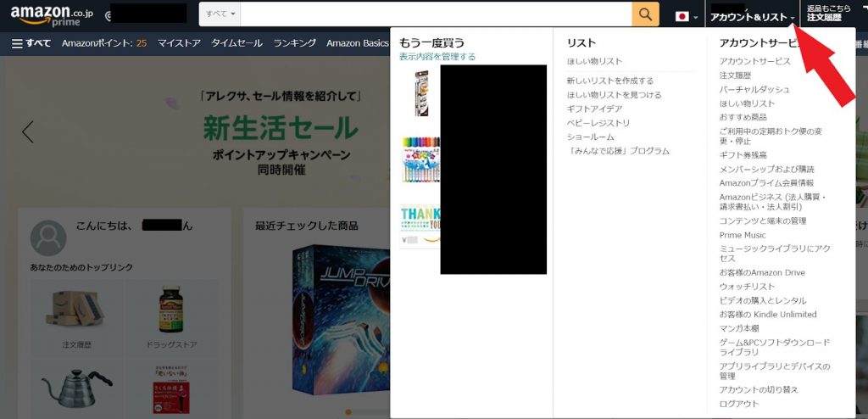Open Amazonプライム会員情報 entry
The height and width of the screenshot is (419, 868).
(766, 183)
